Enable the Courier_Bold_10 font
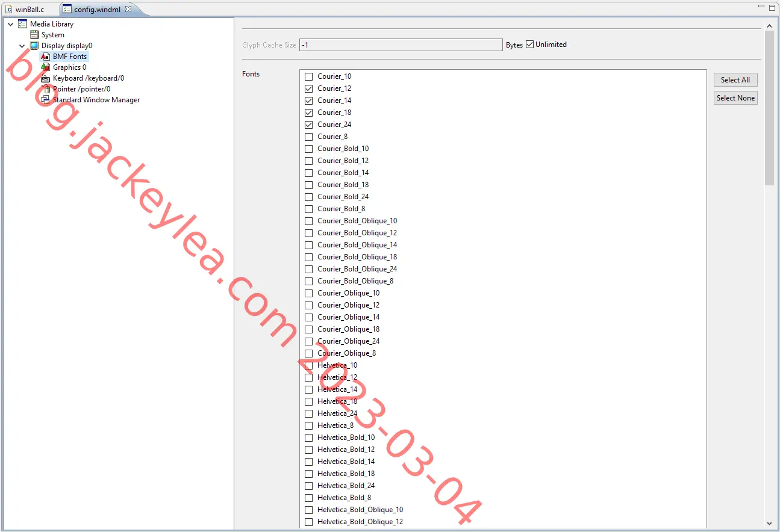This screenshot has height=532, width=780. tap(309, 149)
